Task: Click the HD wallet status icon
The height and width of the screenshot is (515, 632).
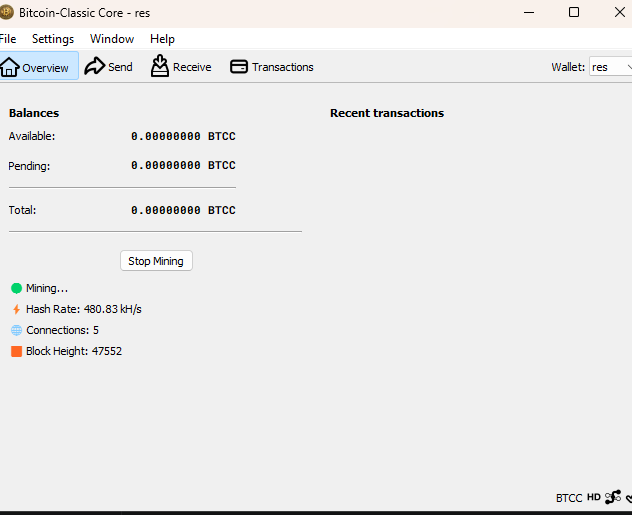Action: point(594,497)
